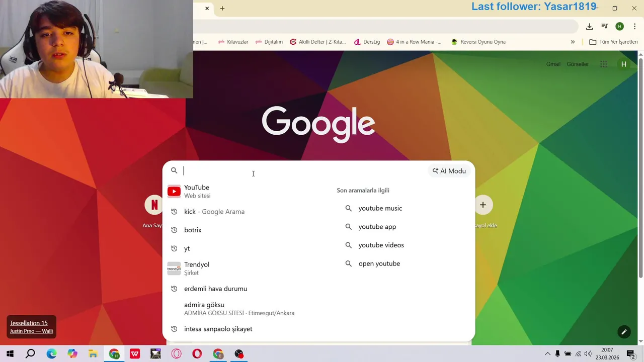Open Tüm Yer İşaretleri bookmarks folder
The height and width of the screenshot is (362, 644).
point(613,42)
